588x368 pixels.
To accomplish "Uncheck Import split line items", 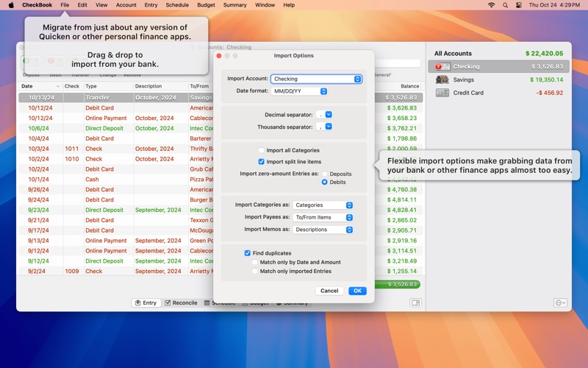I will click(x=262, y=161).
